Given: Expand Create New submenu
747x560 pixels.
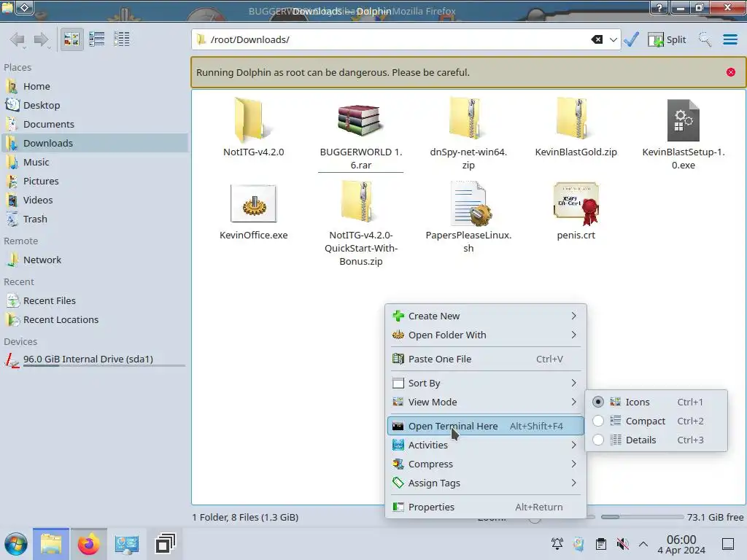Looking at the screenshot, I should [x=485, y=316].
